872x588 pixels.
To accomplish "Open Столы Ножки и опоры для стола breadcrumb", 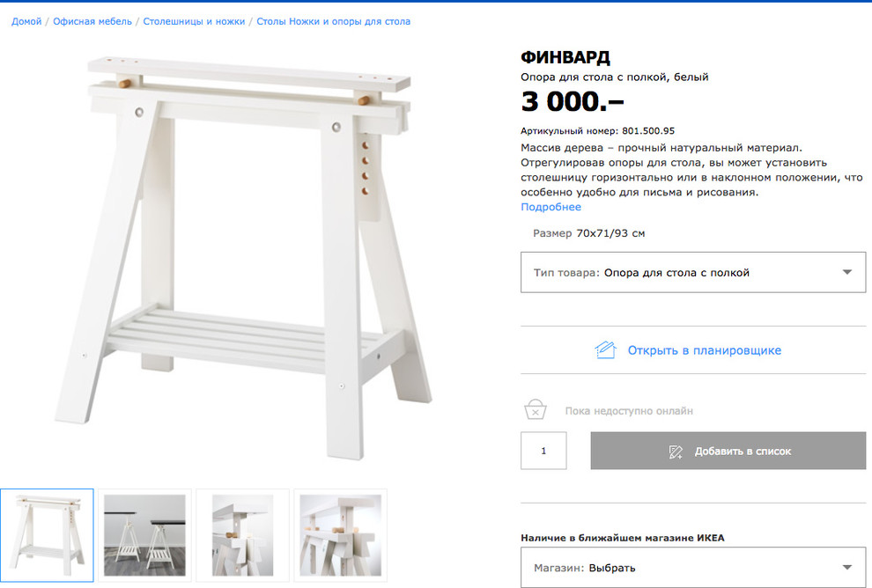I will point(333,21).
